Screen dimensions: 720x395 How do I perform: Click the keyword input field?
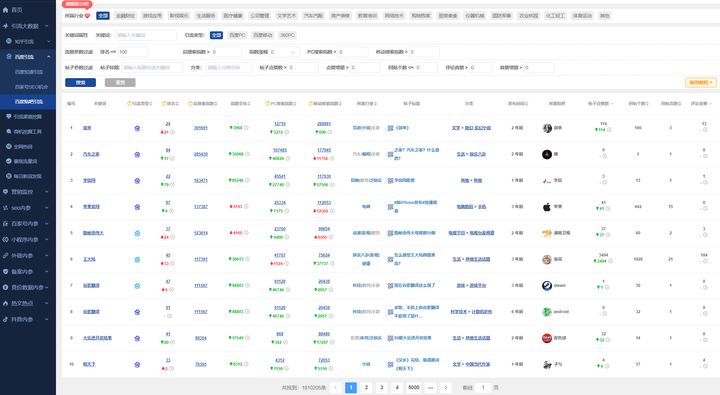146,35
